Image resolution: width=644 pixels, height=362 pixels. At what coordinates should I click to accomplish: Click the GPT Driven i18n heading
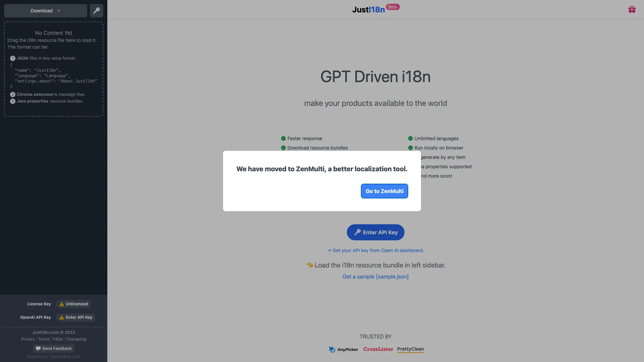point(375,77)
